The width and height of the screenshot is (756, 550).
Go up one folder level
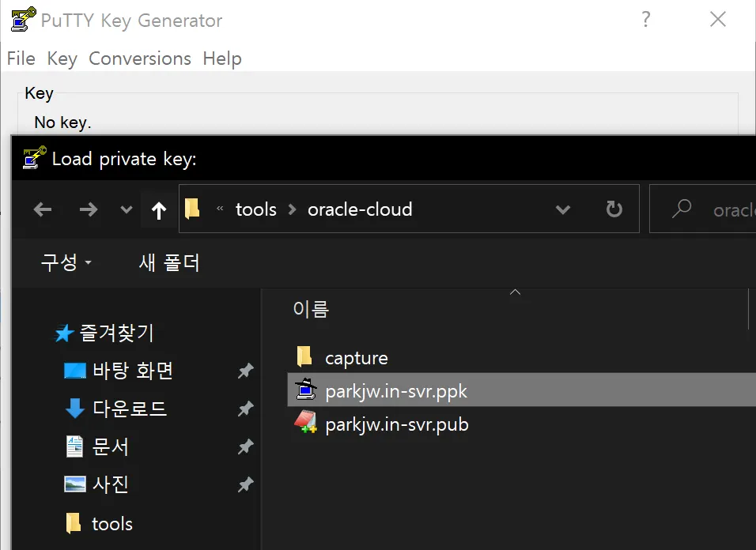[159, 210]
